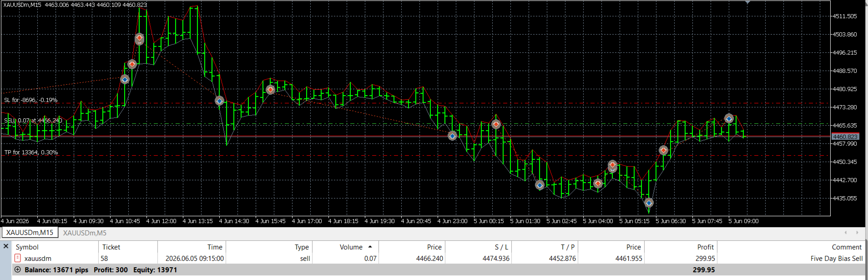Click the TP for 13364 level label
868x280 pixels.
click(x=31, y=152)
